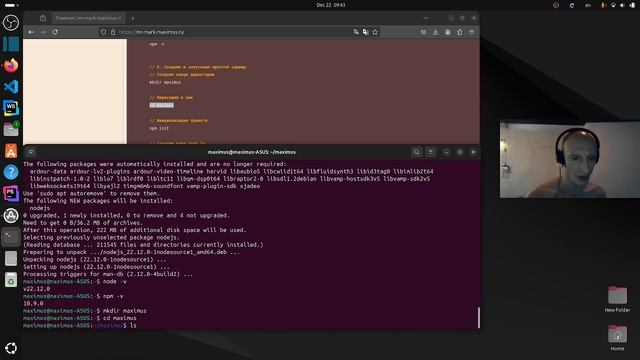Click the mkdir maximus code line on webpage
Image resolution: width=640 pixels, height=360 pixels.
(x=165, y=82)
